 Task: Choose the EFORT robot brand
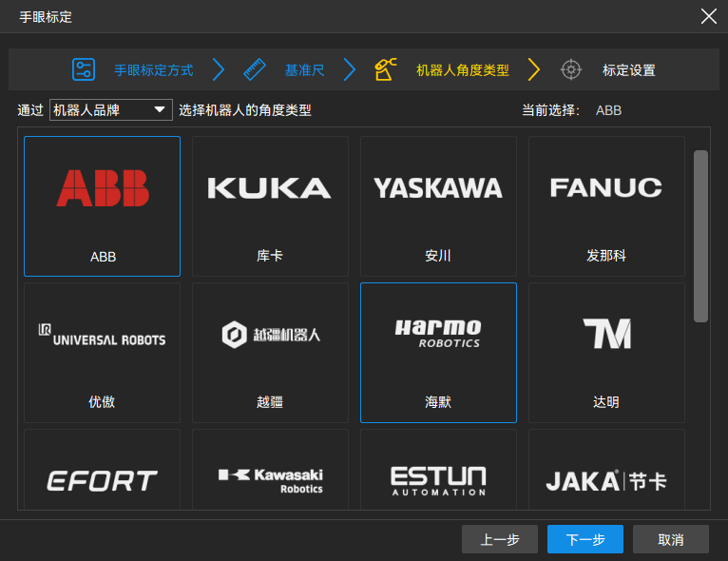102,474
